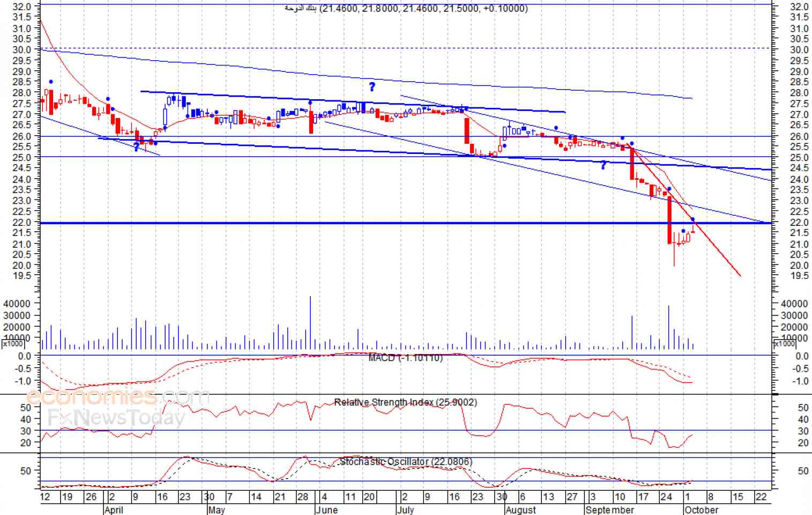Click the '17' date label on time axis
812x515 pixels.
tap(643, 497)
